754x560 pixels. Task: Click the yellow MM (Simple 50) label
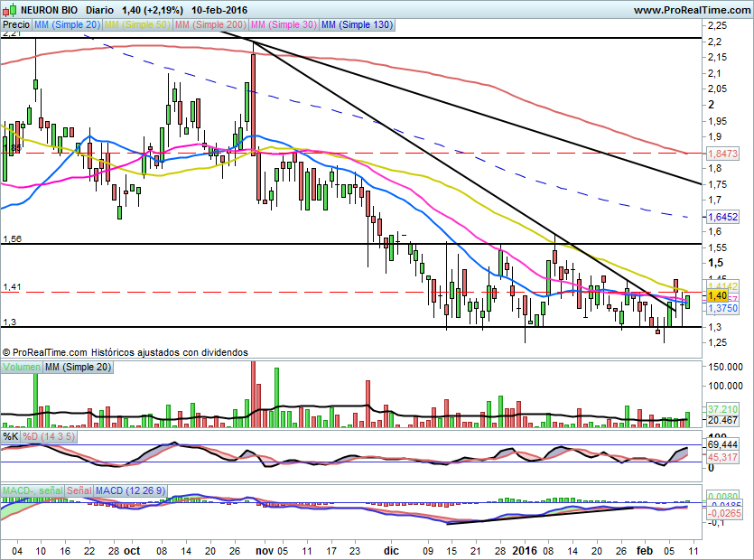tap(137, 25)
